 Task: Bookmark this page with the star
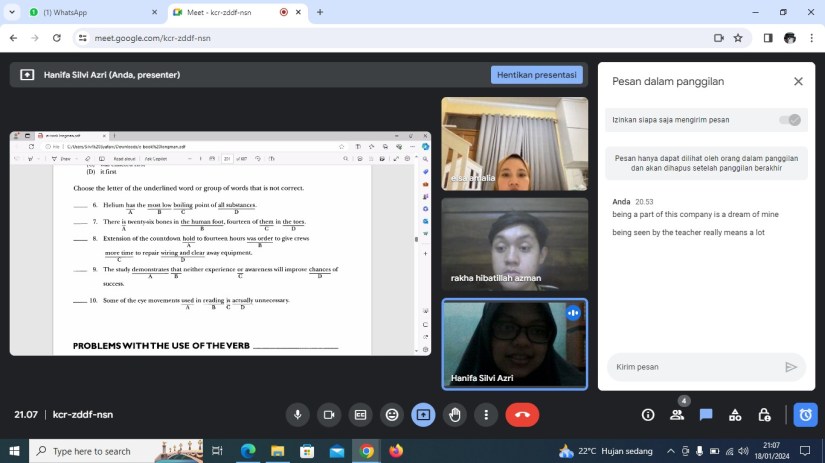tap(738, 38)
